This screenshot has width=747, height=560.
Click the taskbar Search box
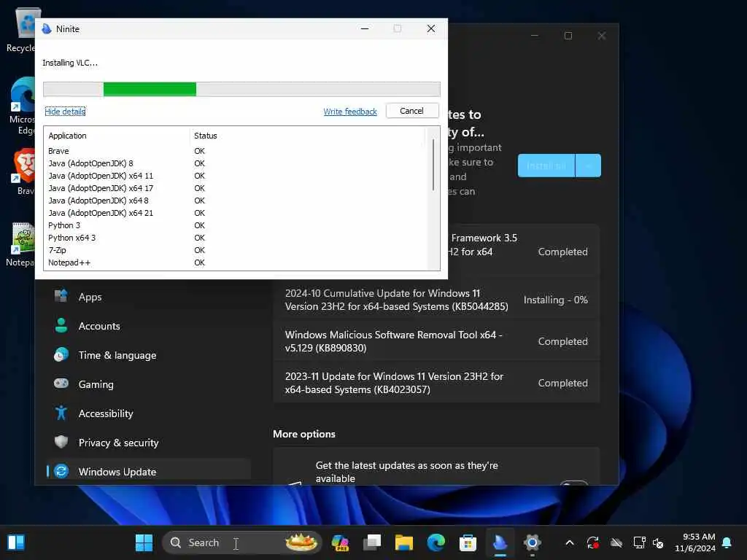242,542
